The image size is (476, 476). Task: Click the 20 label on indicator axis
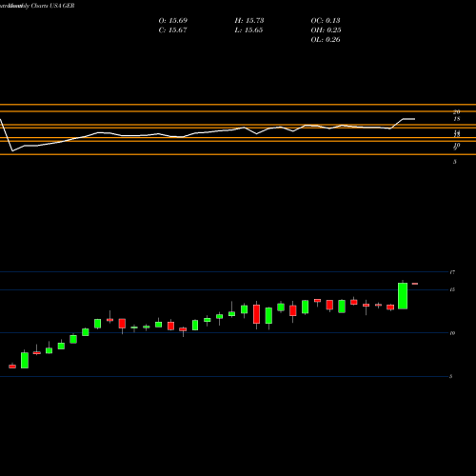[x=456, y=112]
